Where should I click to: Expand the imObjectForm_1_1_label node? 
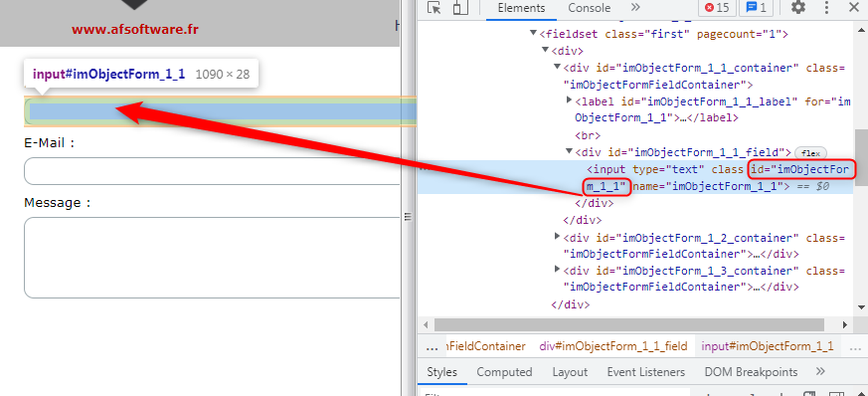pos(569,100)
